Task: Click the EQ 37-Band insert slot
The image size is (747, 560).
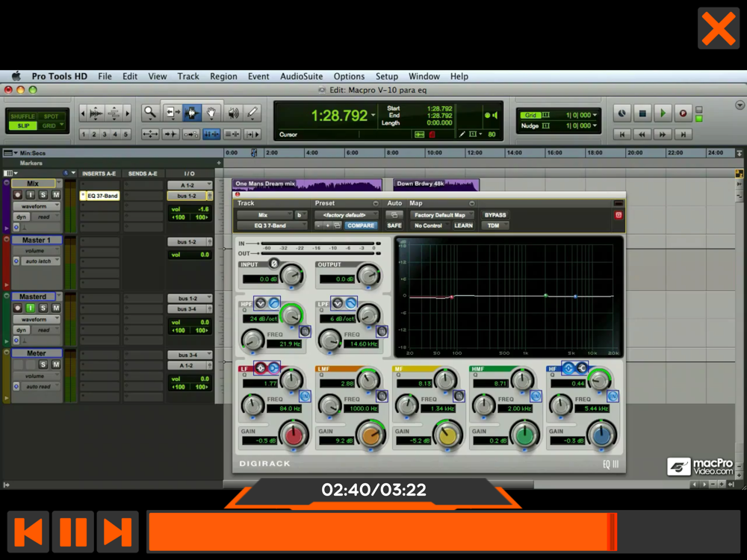Action: tap(99, 196)
